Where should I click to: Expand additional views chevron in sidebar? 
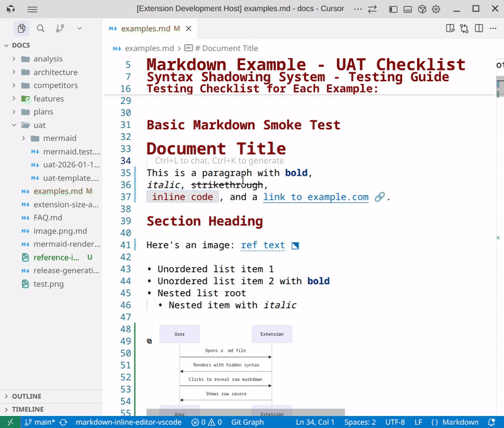(79, 28)
